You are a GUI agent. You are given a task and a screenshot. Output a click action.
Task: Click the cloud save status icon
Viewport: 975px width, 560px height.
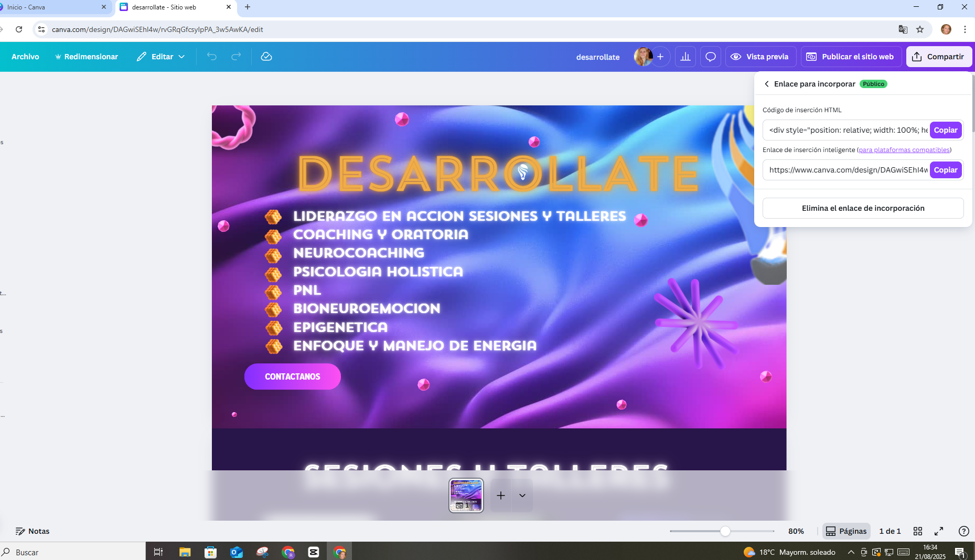(x=266, y=57)
